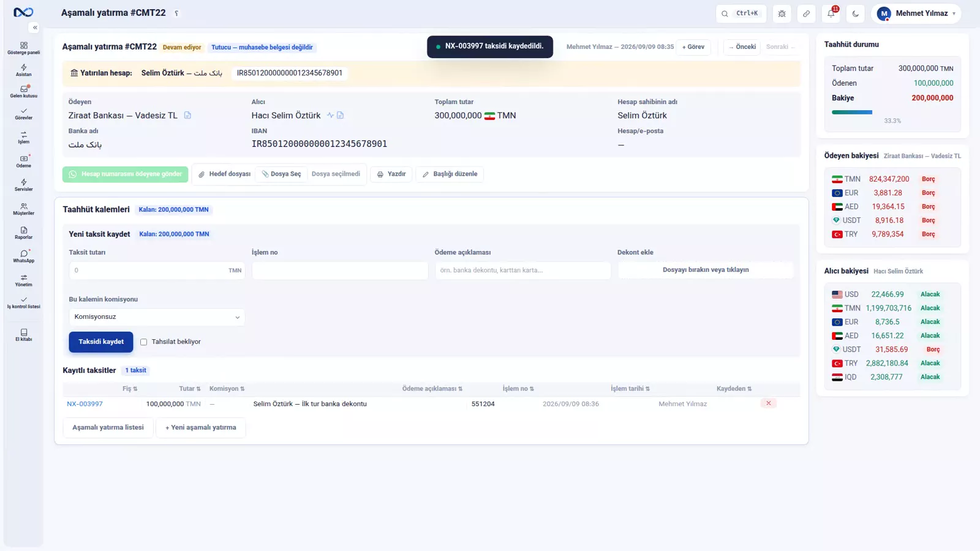Open the NX-003997 receipt link
Viewport: 980px width, 551px height.
tap(85, 404)
